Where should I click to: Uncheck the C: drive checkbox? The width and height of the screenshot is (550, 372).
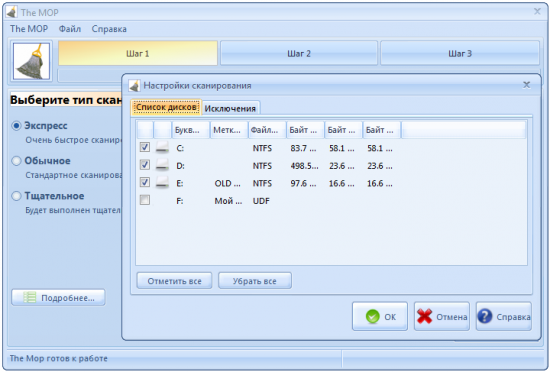(x=145, y=147)
